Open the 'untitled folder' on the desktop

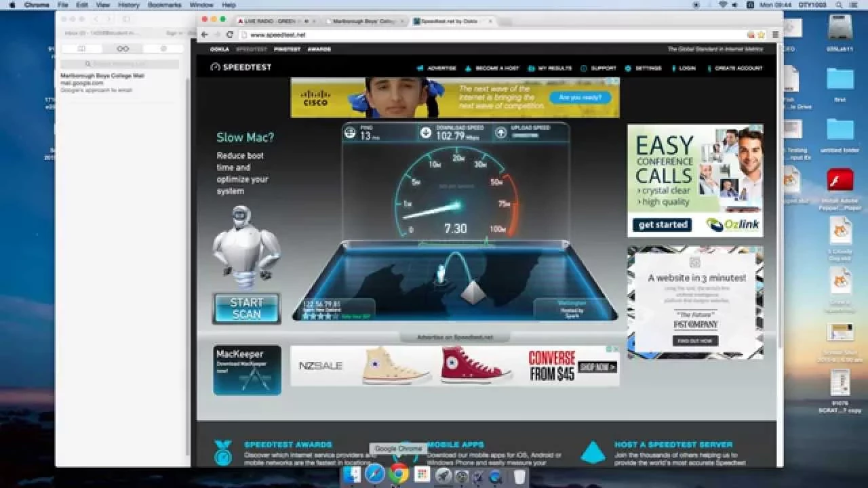[841, 134]
